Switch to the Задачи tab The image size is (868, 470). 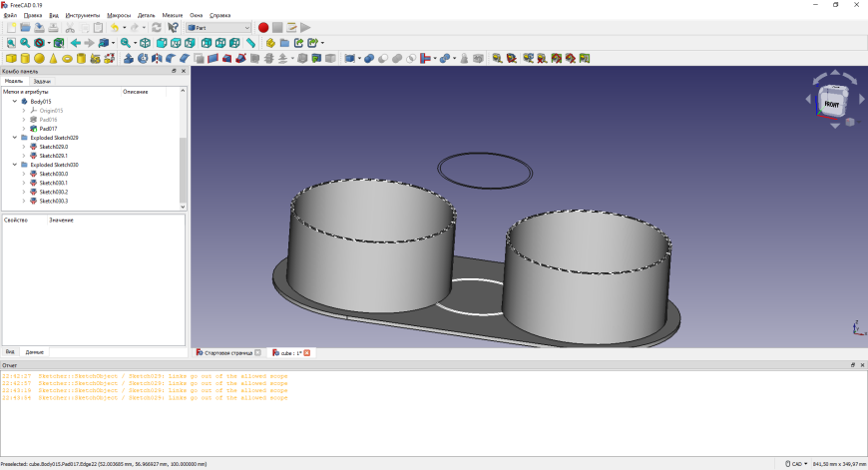42,81
